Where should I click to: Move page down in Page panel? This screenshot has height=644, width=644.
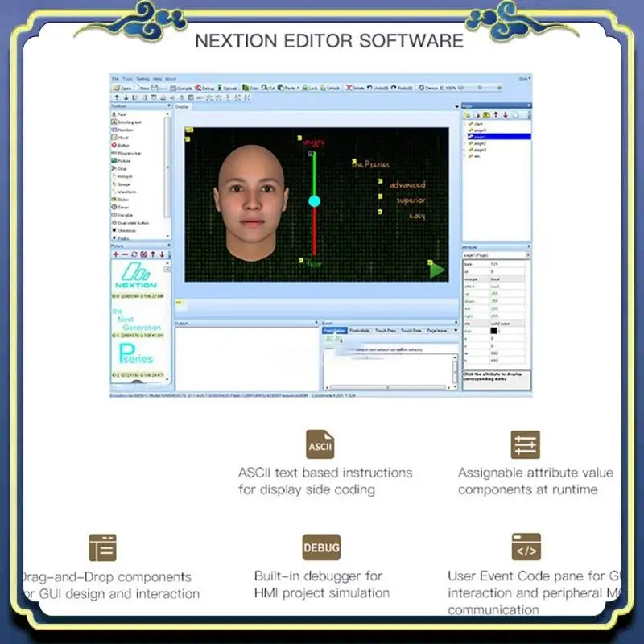tap(506, 115)
